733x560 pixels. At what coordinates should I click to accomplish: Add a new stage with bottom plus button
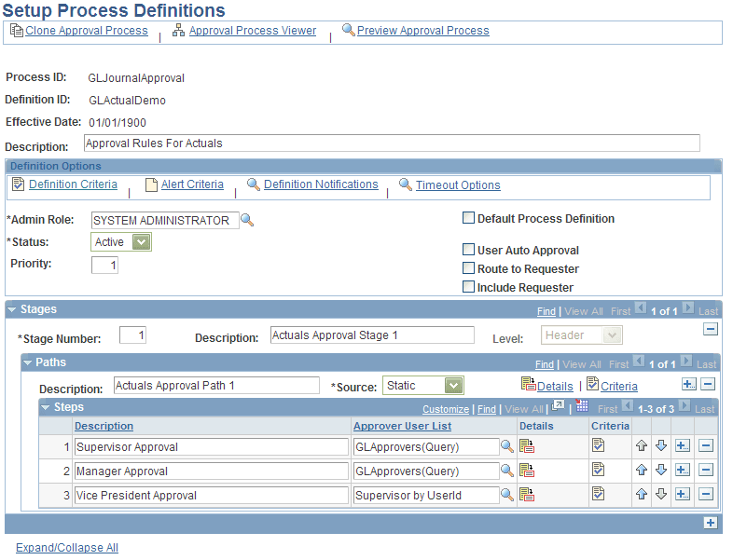[711, 523]
